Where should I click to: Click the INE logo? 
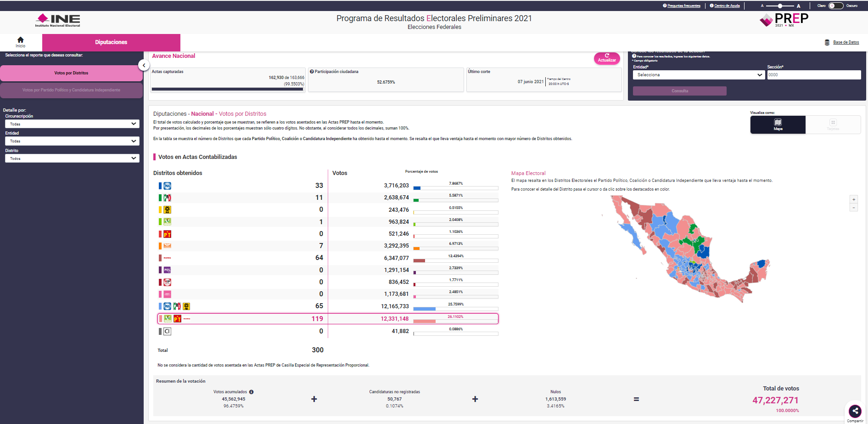click(58, 20)
